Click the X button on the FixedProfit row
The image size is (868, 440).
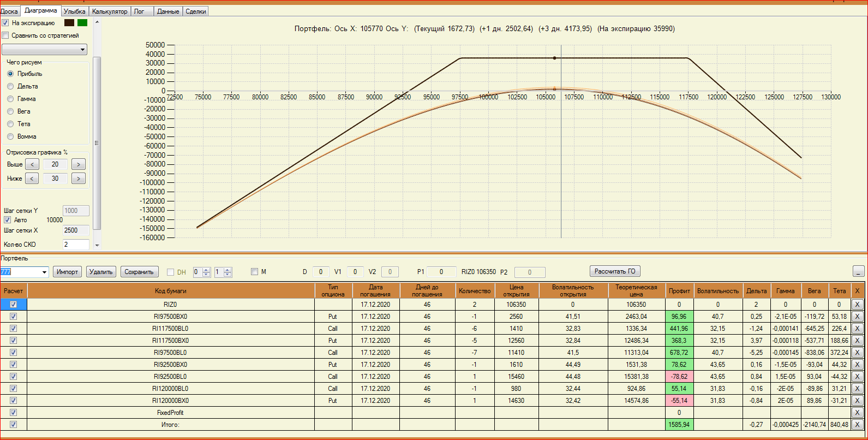(x=857, y=413)
